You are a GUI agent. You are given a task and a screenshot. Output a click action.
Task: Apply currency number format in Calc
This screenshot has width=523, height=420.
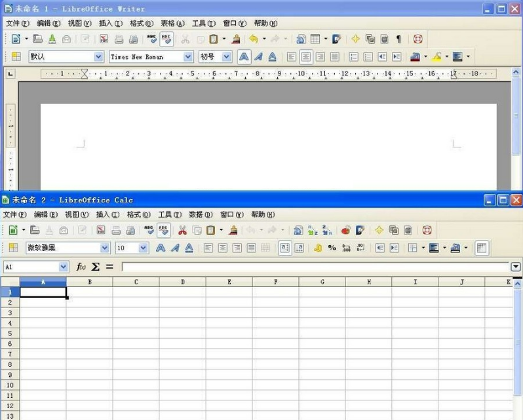coord(318,248)
